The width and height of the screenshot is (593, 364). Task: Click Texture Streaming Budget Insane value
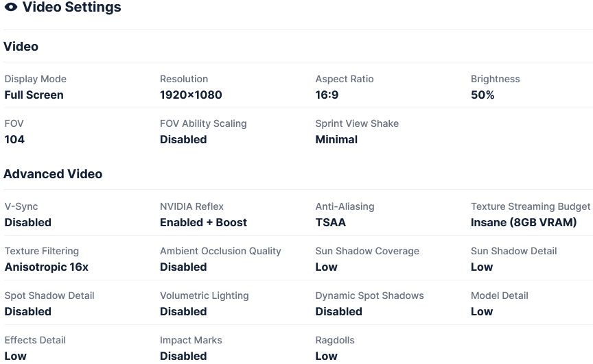pyautogui.click(x=524, y=222)
